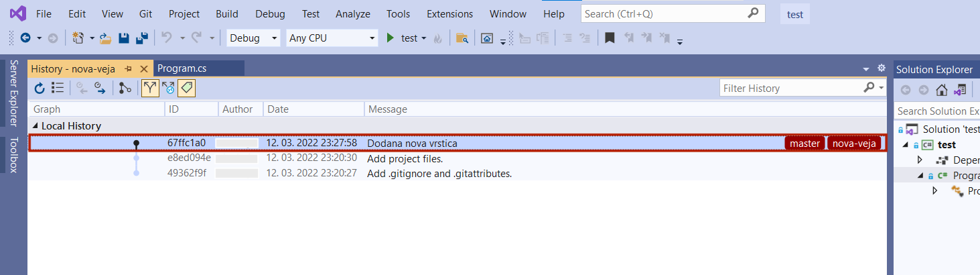Image resolution: width=980 pixels, height=275 pixels.
Task: Toggle the show remote branches button
Action: 168,88
